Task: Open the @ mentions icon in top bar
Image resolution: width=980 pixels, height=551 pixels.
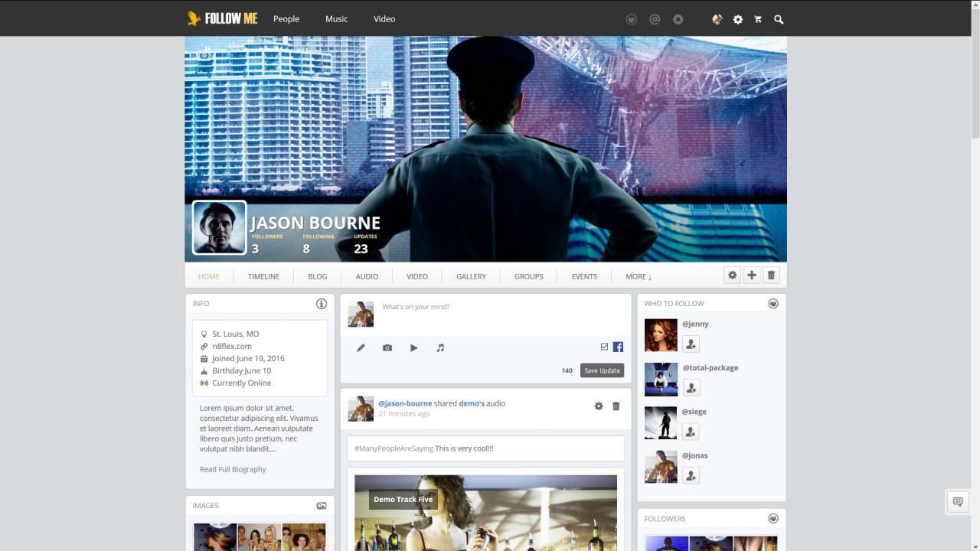Action: (655, 19)
